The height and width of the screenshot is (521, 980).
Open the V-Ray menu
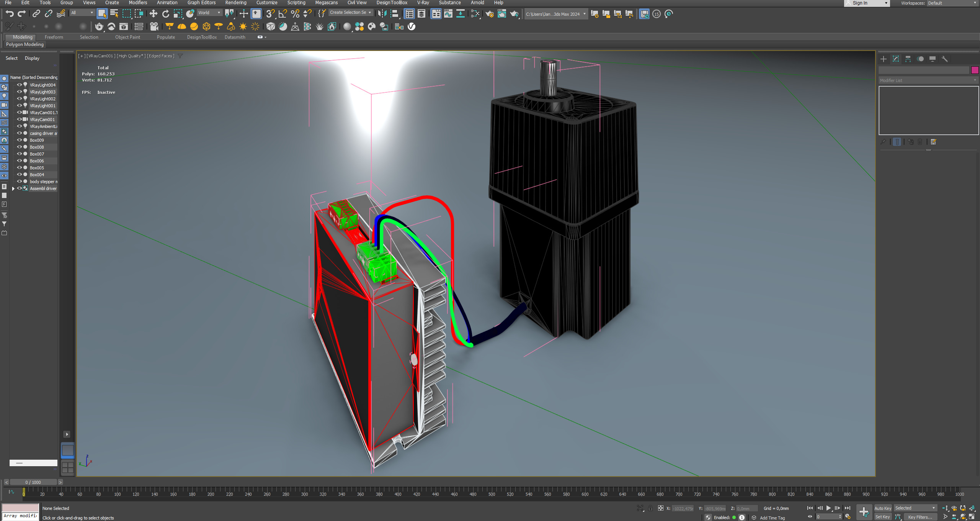[x=423, y=3]
